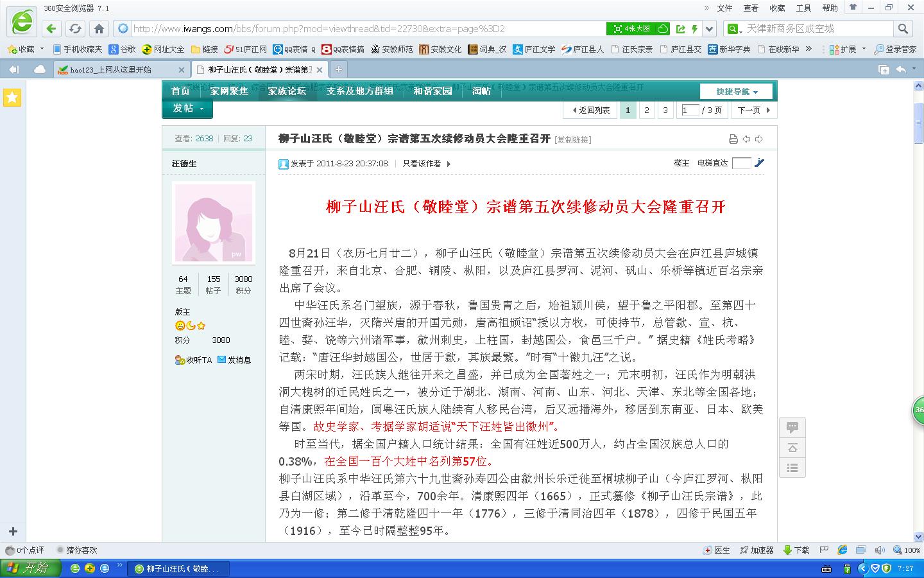924x578 pixels.
Task: Open the 快捷导航 quick navigation dropdown
Action: [737, 92]
